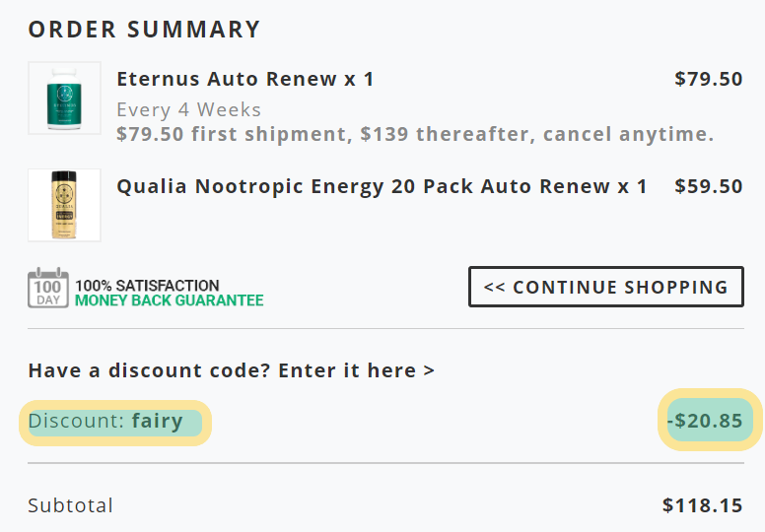
Task: Click the $79.50 Eternus price
Action: (x=709, y=79)
